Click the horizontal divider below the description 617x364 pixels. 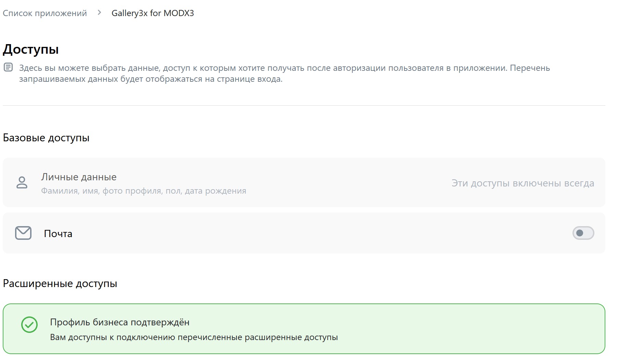(x=304, y=105)
